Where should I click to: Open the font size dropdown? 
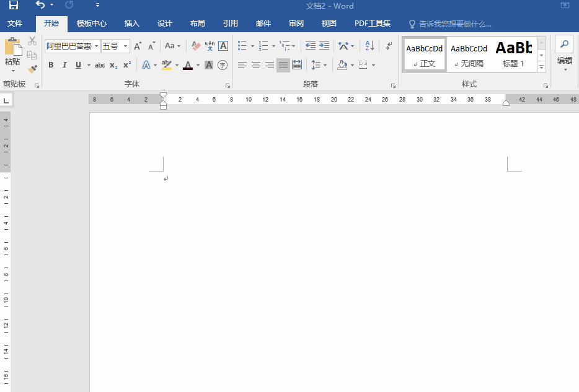click(x=126, y=46)
